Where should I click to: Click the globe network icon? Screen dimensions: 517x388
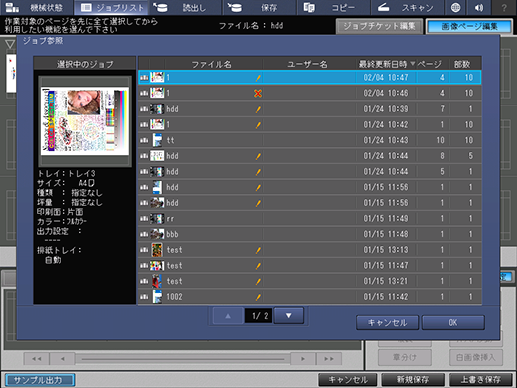pyautogui.click(x=455, y=7)
